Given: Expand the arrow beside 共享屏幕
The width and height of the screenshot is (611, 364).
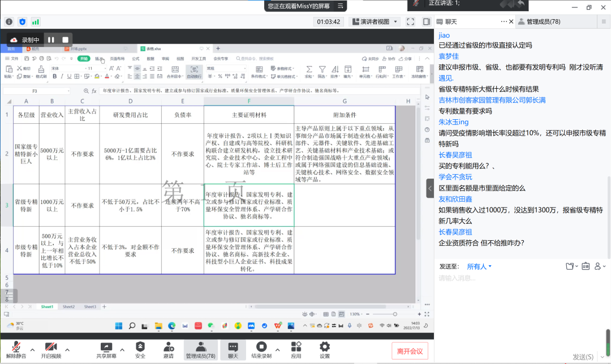Looking at the screenshot, I should (x=122, y=350).
